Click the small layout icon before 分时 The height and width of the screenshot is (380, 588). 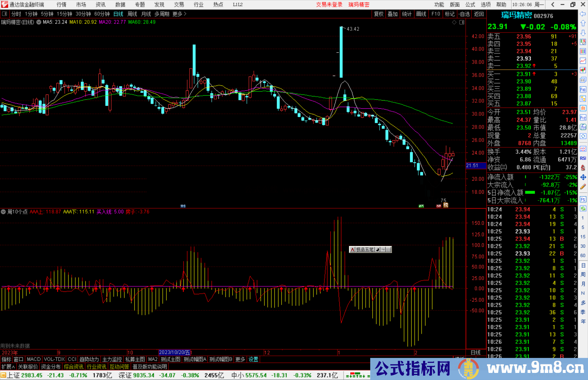click(x=4, y=14)
